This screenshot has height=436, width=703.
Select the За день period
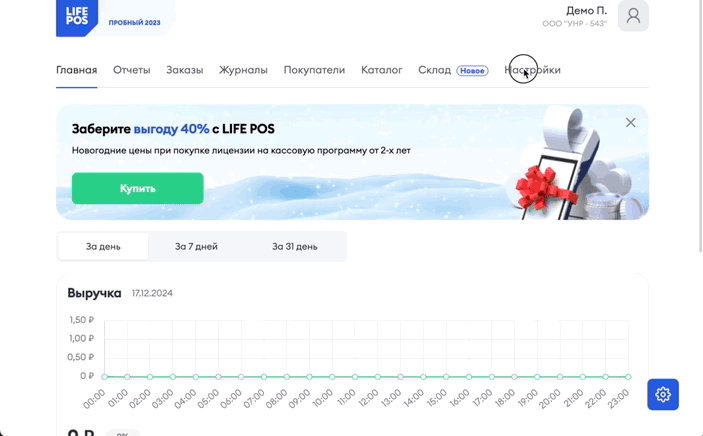coord(103,246)
